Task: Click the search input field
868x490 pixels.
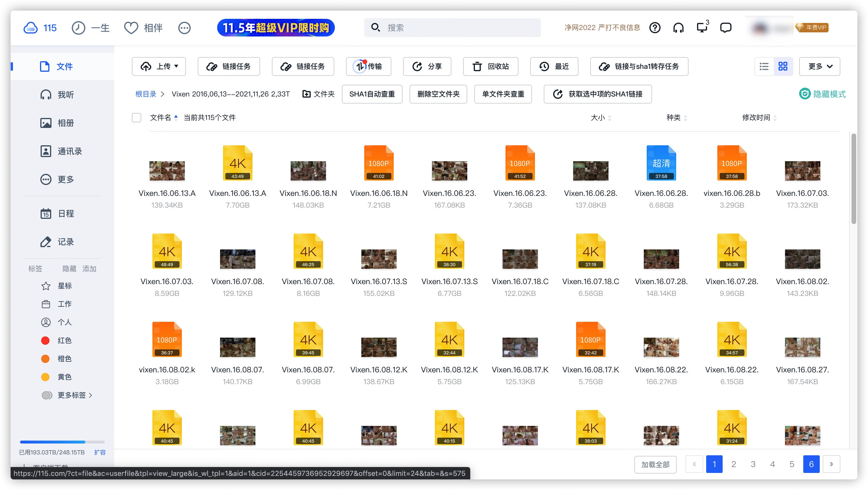Action: pyautogui.click(x=452, y=28)
